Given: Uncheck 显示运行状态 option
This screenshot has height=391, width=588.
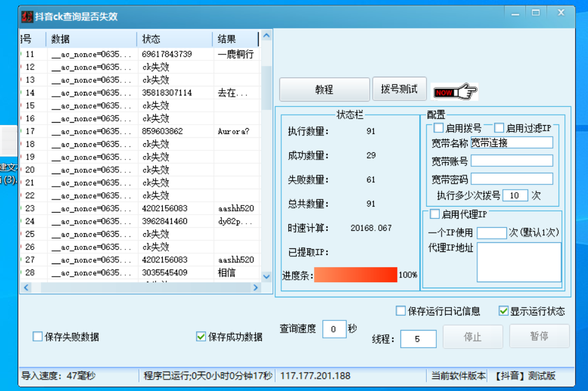Looking at the screenshot, I should (503, 311).
